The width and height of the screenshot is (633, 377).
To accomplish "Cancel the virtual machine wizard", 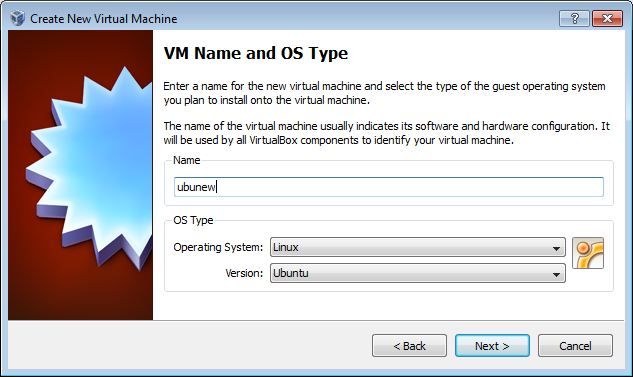I will pos(575,346).
